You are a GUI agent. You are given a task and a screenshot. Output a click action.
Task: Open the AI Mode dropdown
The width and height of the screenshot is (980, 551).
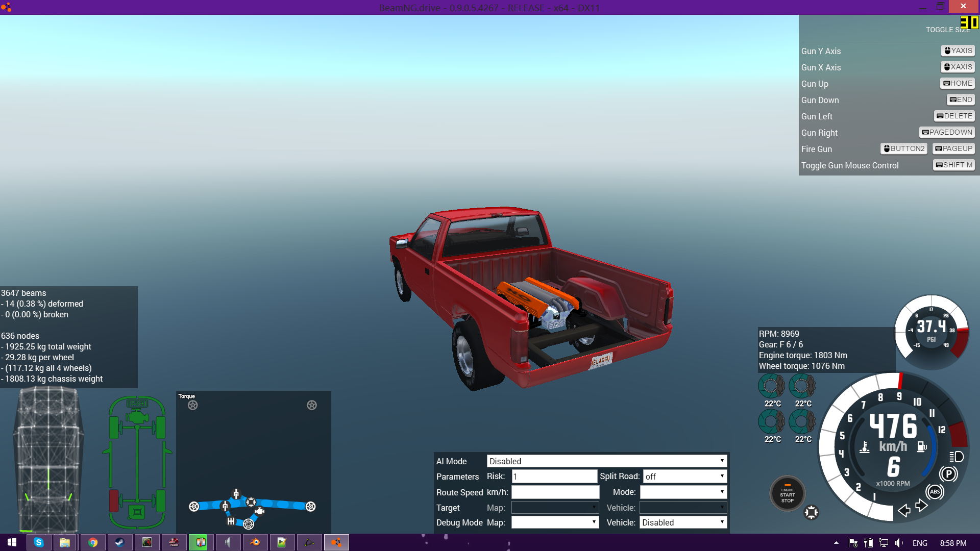click(x=606, y=461)
